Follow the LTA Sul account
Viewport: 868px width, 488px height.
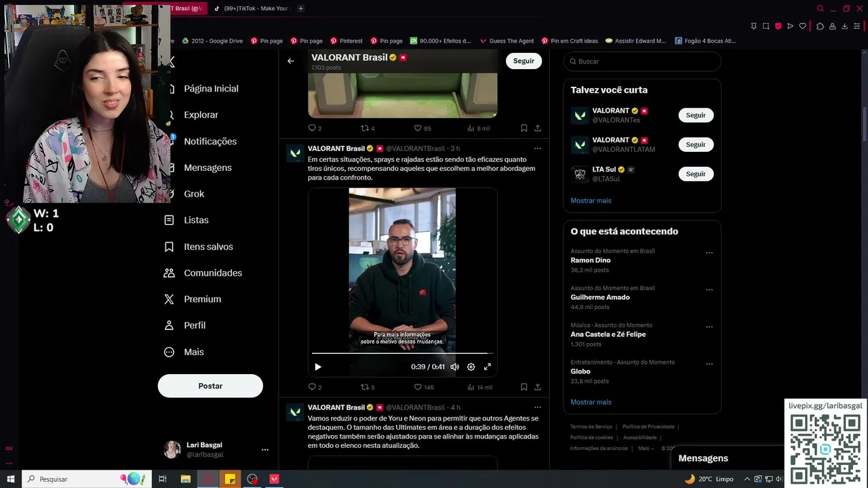(696, 174)
